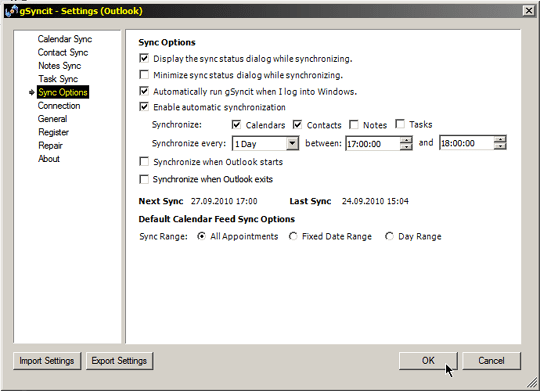This screenshot has height=391, width=540.
Task: Open the Connection settings page
Action: coord(59,105)
